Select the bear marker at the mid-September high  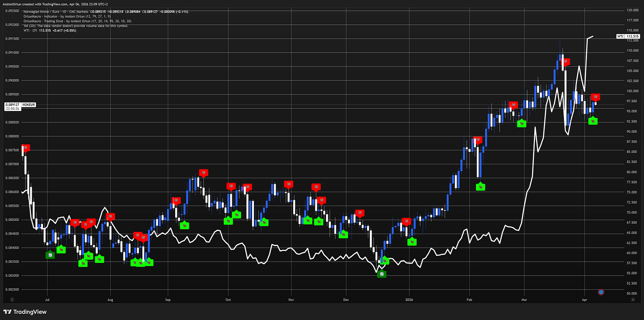(203, 173)
